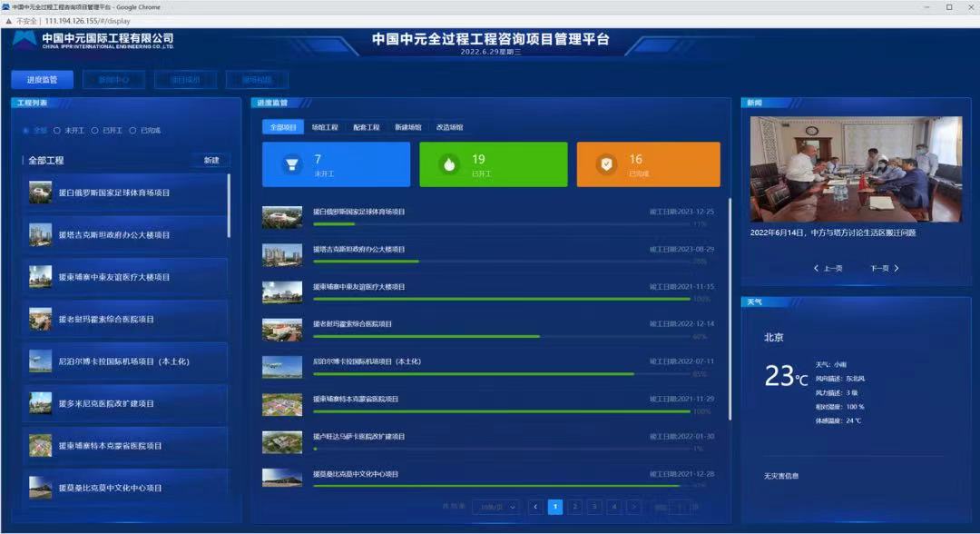Switch to the 场馆工程 tab
This screenshot has width=980, height=534.
pos(324,128)
